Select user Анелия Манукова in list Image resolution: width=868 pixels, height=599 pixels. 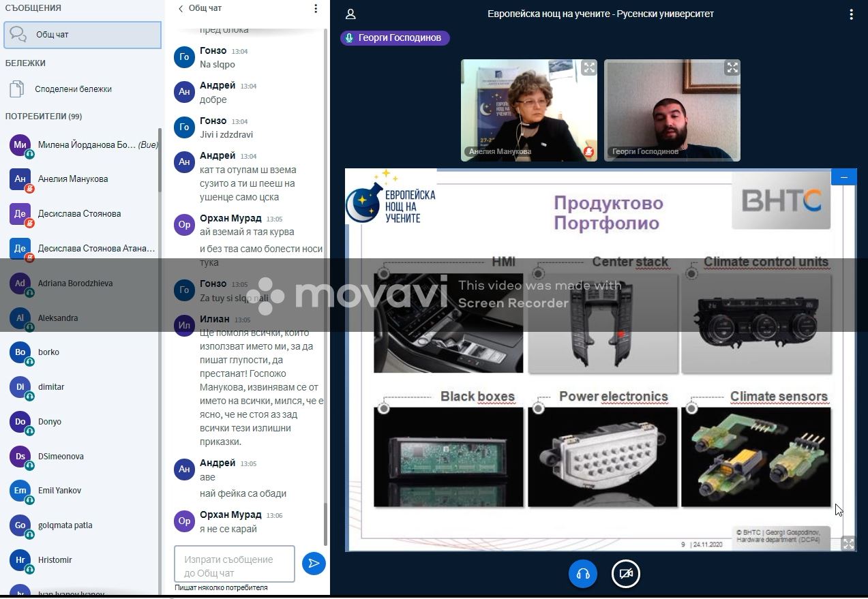(73, 179)
